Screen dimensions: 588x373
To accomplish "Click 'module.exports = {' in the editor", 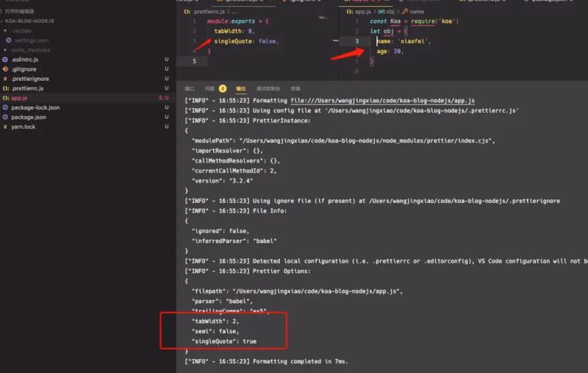I will pos(237,21).
